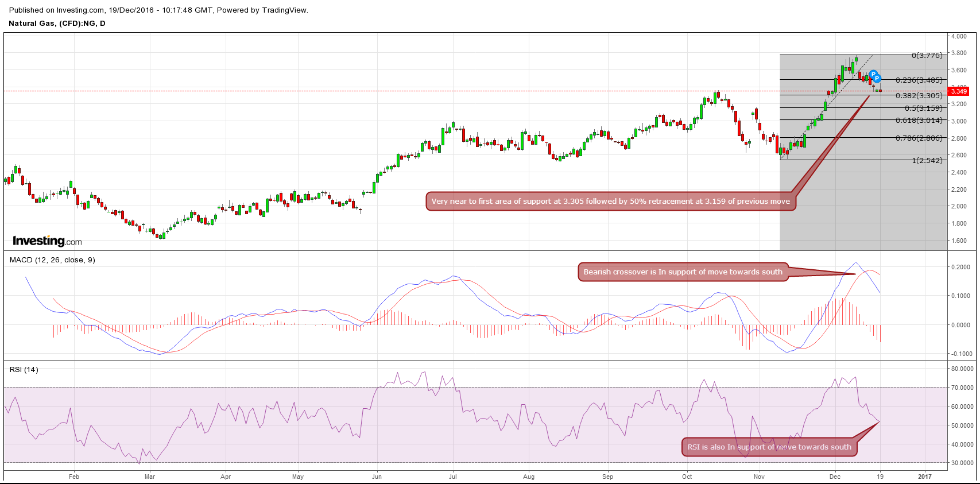Click the 'Bearish crossover' MACD callout
This screenshot has width=980, height=484.
[683, 272]
